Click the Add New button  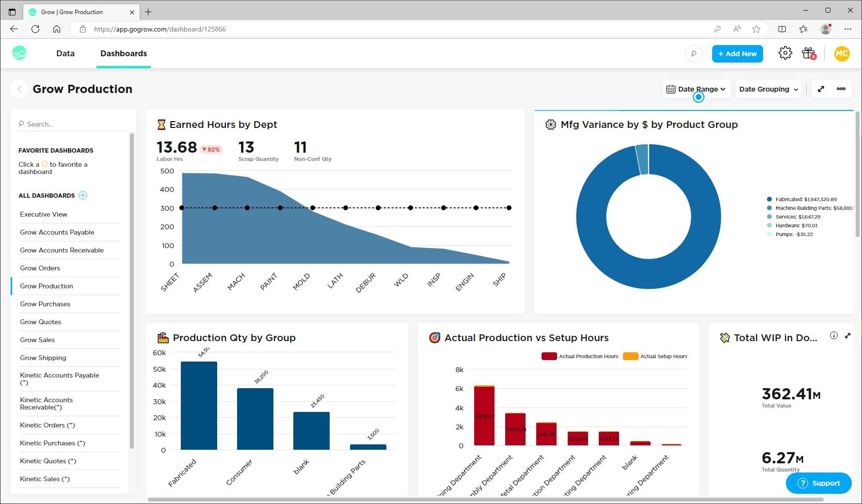coord(737,54)
